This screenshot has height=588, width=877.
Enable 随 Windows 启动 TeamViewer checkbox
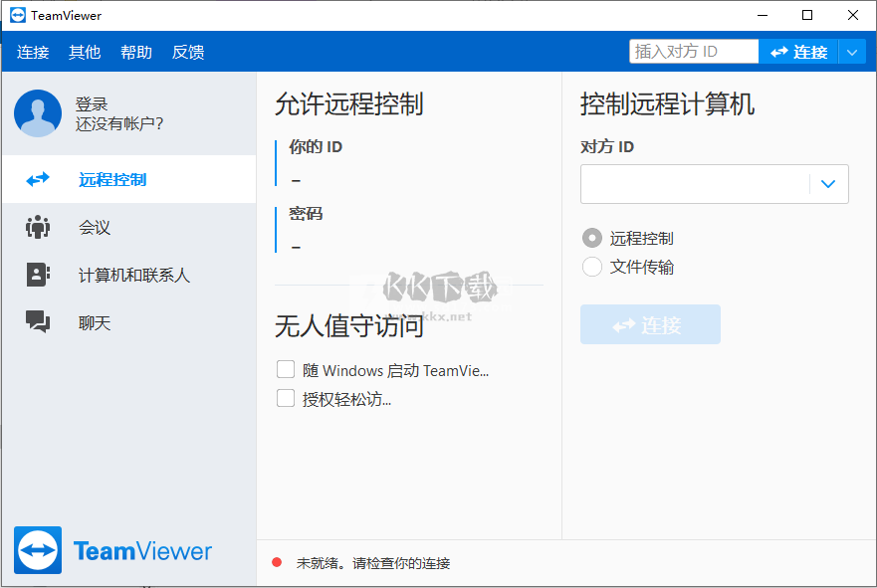coord(286,370)
